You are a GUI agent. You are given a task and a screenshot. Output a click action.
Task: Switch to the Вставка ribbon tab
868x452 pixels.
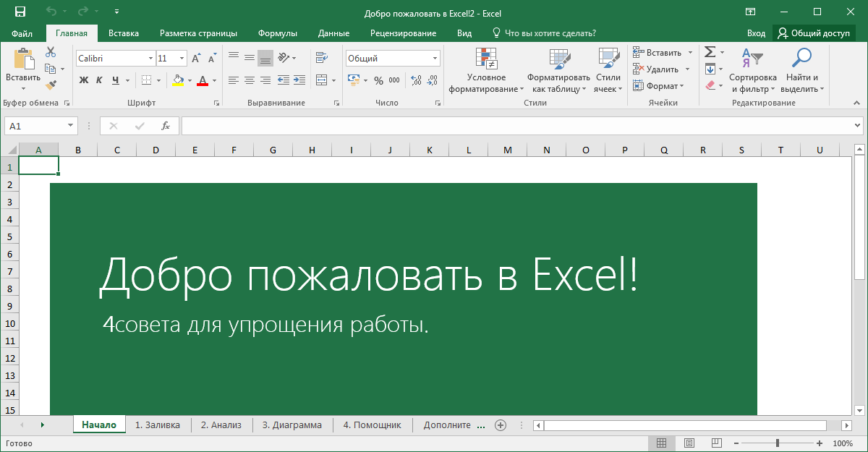pyautogui.click(x=123, y=33)
